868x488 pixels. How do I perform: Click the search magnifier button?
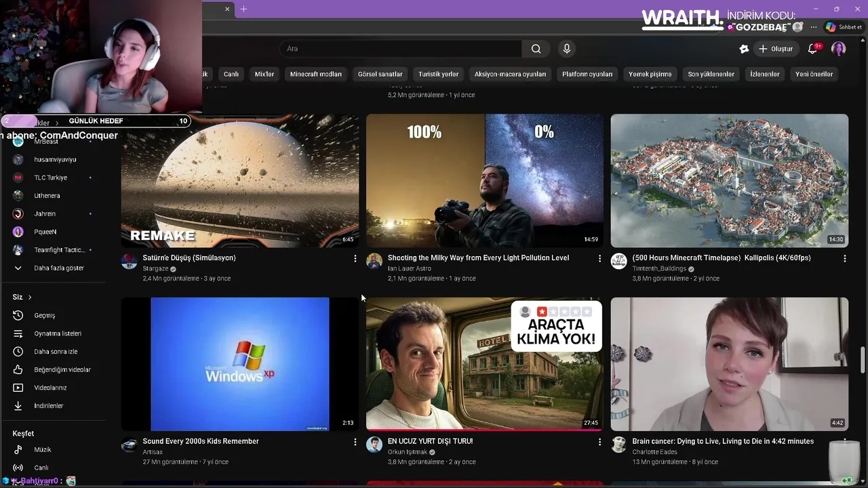click(x=536, y=49)
